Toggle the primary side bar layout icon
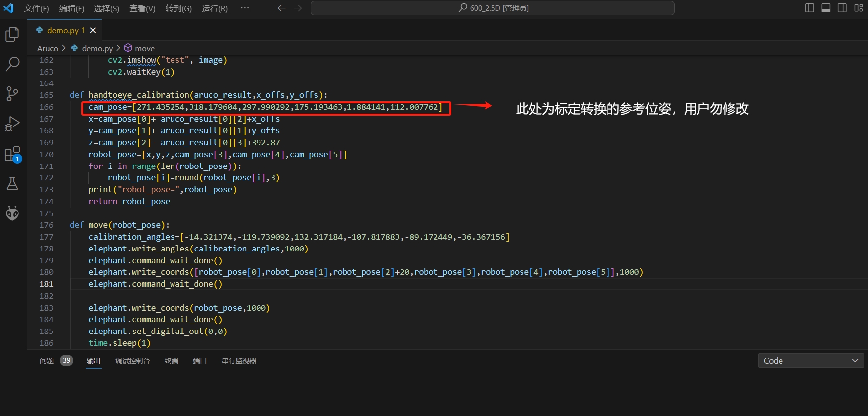 (809, 8)
